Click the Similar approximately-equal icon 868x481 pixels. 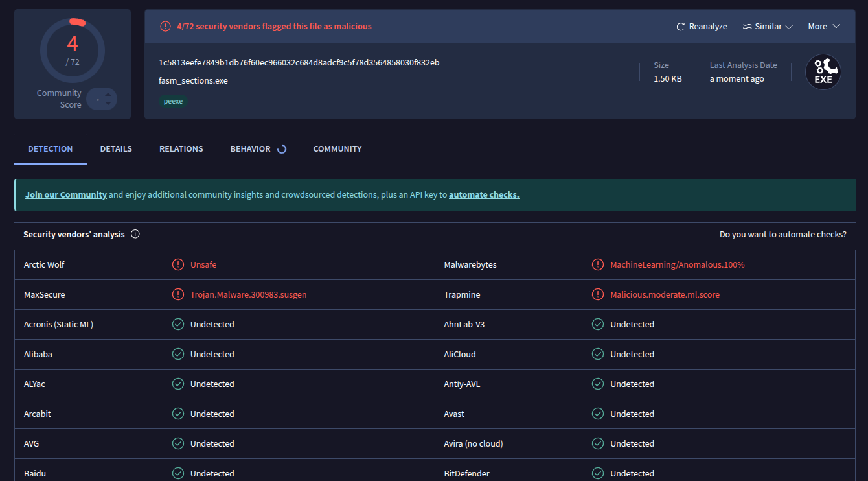pyautogui.click(x=747, y=27)
